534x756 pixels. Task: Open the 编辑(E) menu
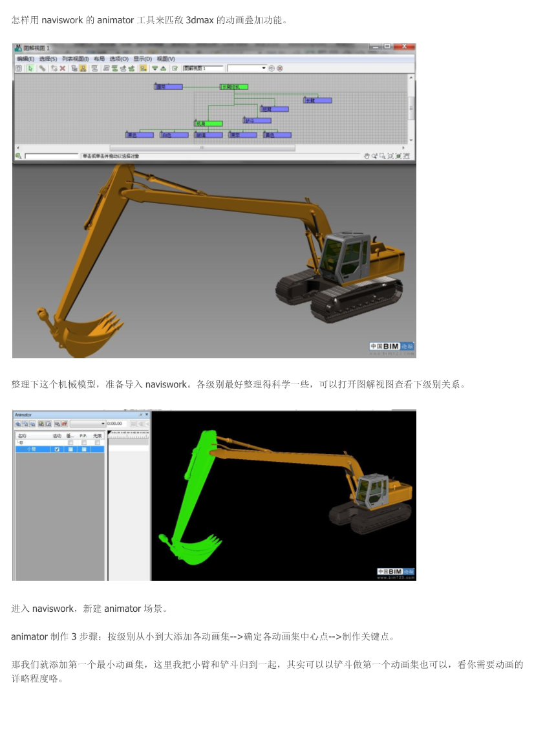point(26,59)
